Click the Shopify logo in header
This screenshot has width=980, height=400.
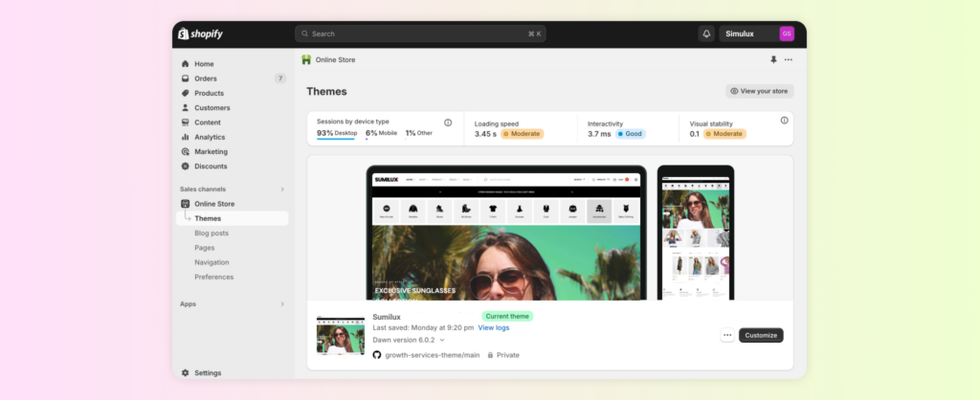pos(200,33)
